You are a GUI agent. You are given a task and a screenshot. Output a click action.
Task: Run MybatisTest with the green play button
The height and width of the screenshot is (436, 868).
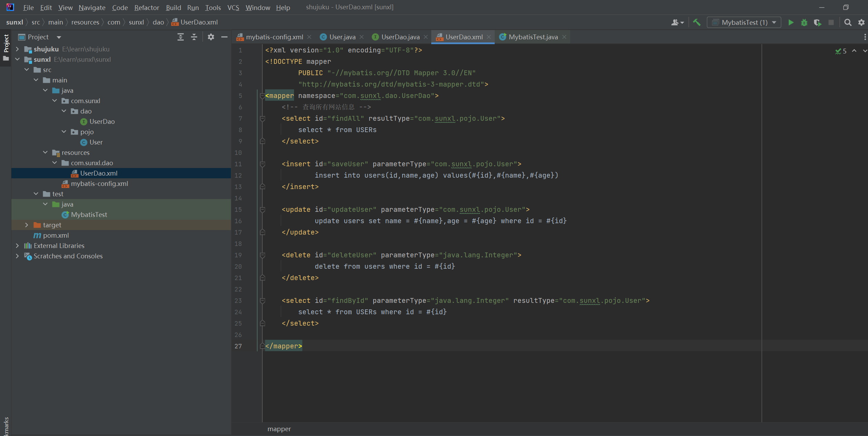tap(791, 22)
